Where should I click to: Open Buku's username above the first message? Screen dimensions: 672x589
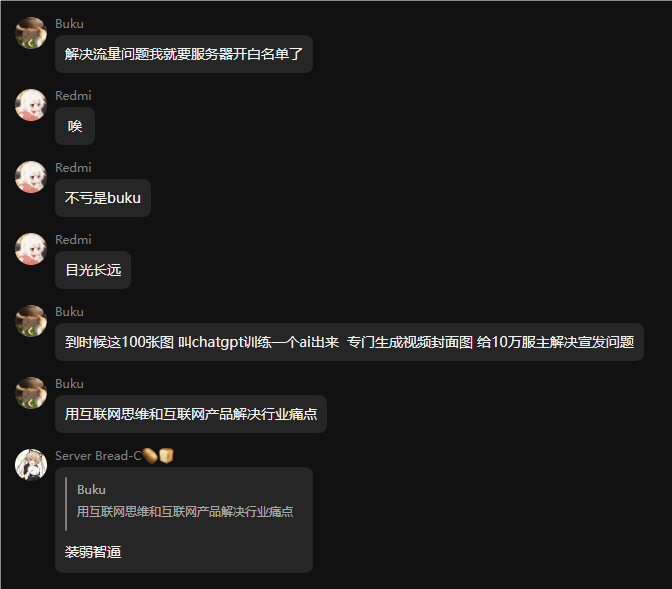click(69, 24)
